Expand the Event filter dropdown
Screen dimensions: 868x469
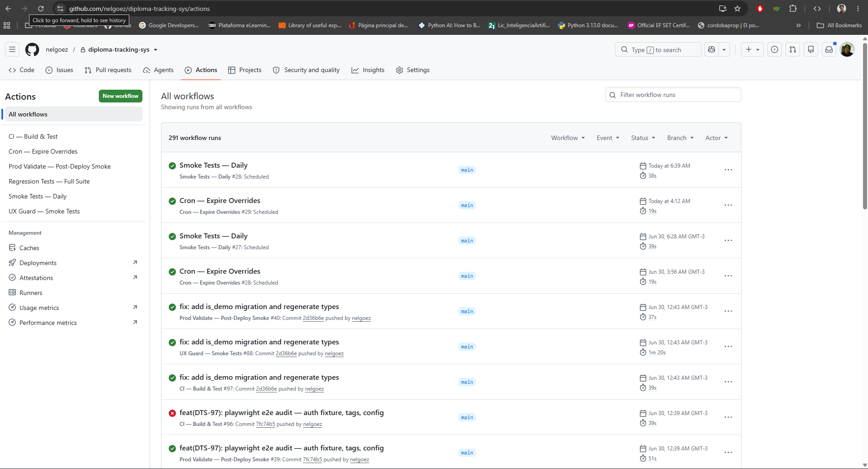(x=608, y=138)
